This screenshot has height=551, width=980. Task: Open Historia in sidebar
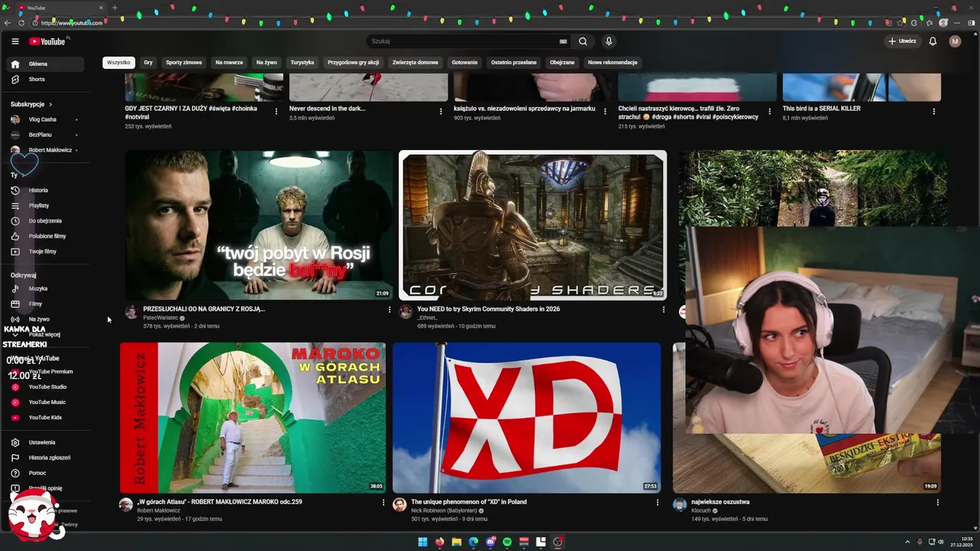(46, 191)
